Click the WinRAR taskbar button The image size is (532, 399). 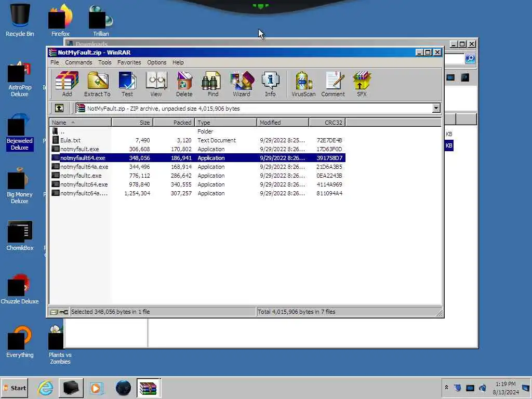(x=148, y=388)
